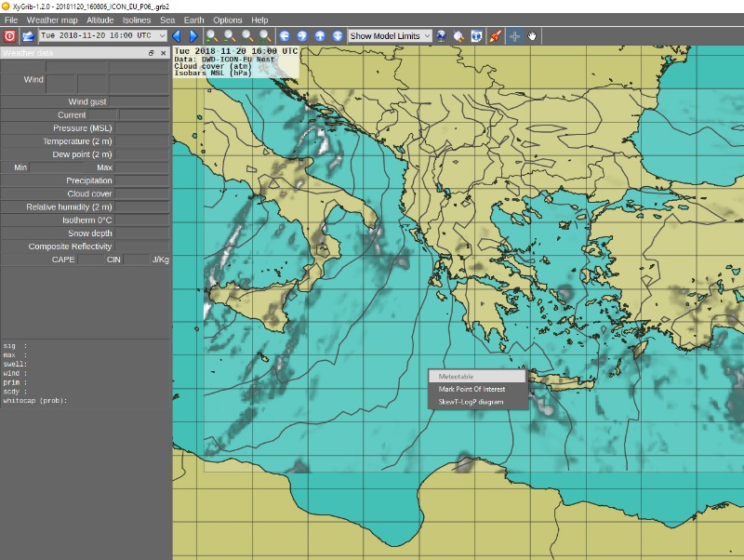Click the Wind gust label

coord(87,101)
